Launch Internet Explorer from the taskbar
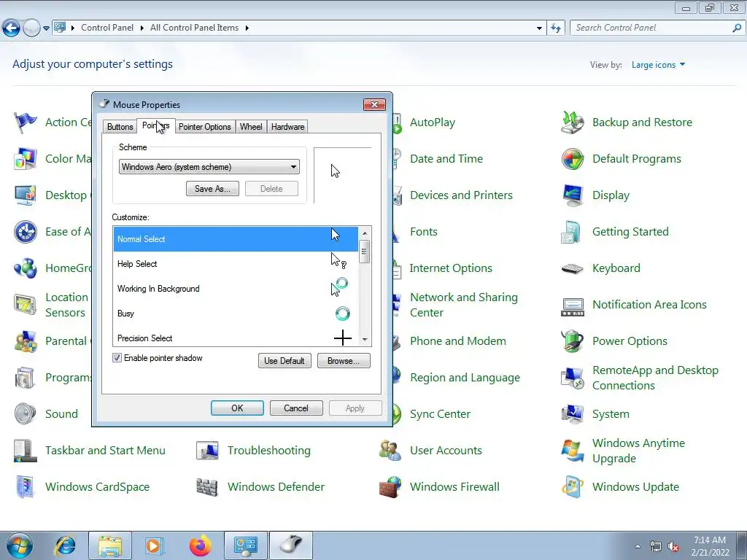 point(65,545)
